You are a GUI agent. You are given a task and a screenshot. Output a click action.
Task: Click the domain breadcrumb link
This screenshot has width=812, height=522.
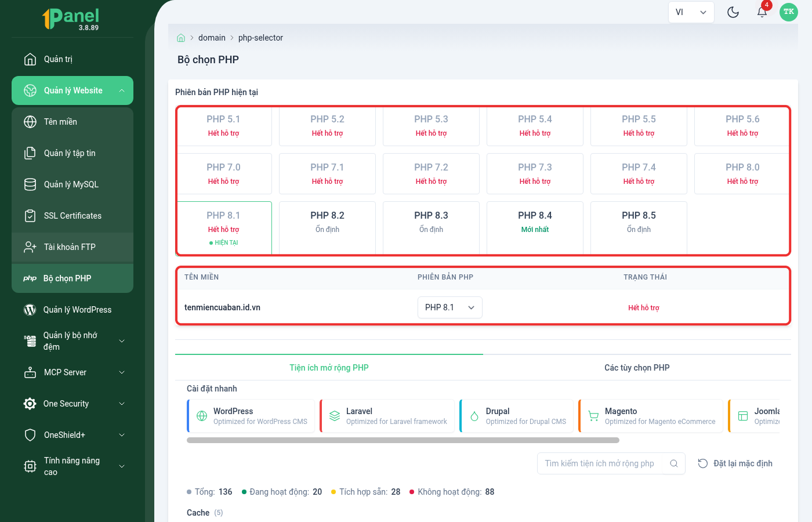(212, 38)
